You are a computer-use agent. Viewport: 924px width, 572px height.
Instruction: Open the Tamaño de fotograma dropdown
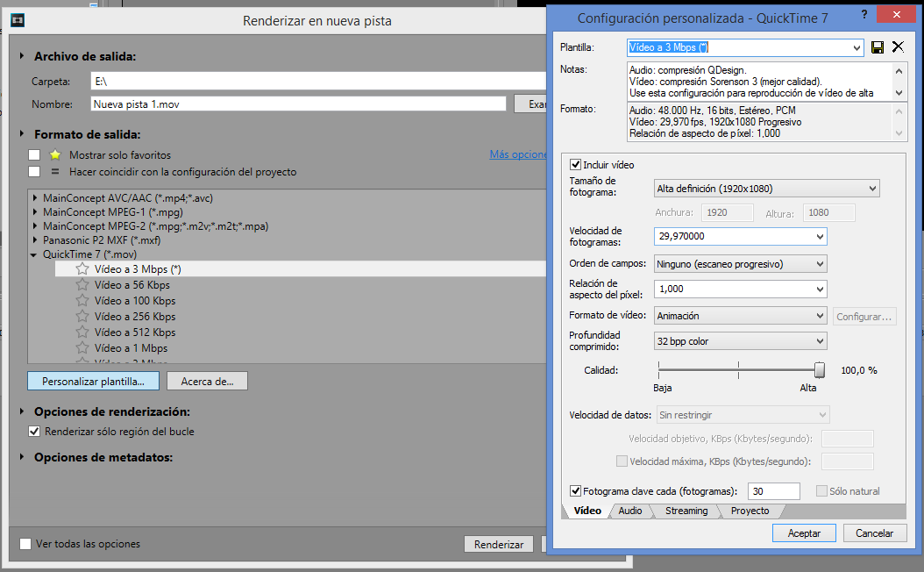pos(767,188)
